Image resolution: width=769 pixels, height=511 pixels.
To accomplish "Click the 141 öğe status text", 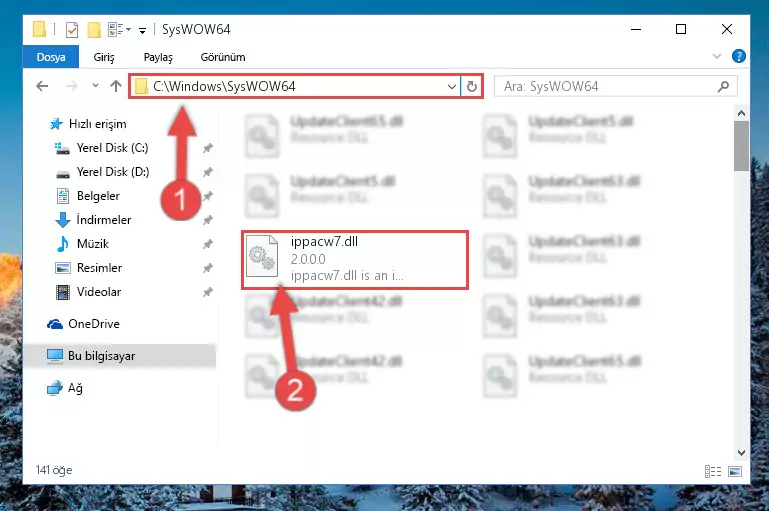I will tap(54, 470).
